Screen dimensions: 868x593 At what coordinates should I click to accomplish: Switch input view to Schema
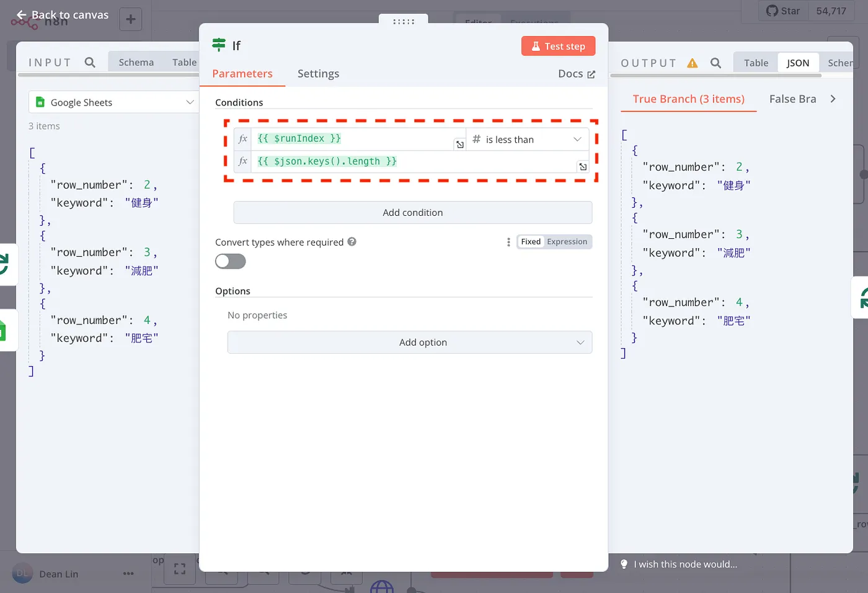coord(136,63)
